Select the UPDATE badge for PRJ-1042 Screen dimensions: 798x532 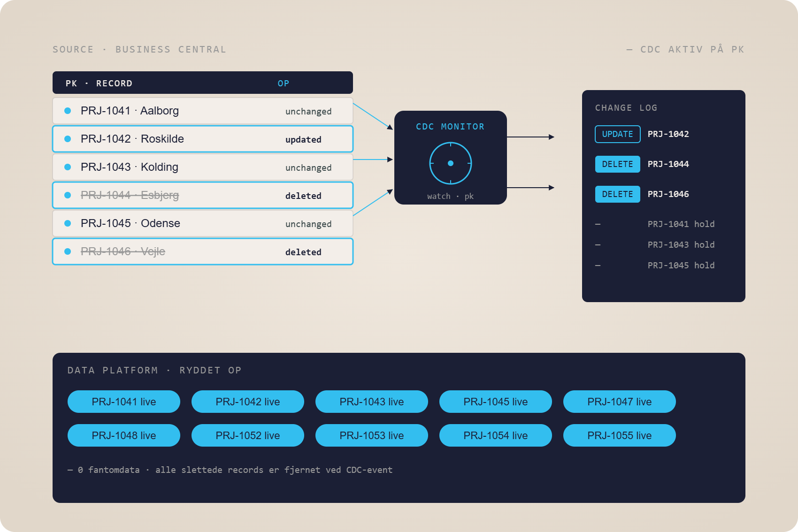618,134
